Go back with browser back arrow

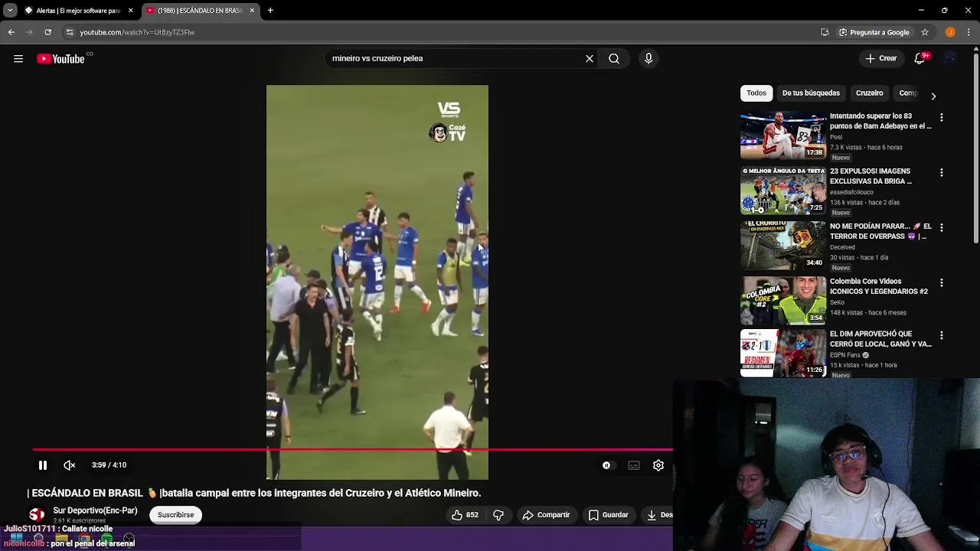11,32
